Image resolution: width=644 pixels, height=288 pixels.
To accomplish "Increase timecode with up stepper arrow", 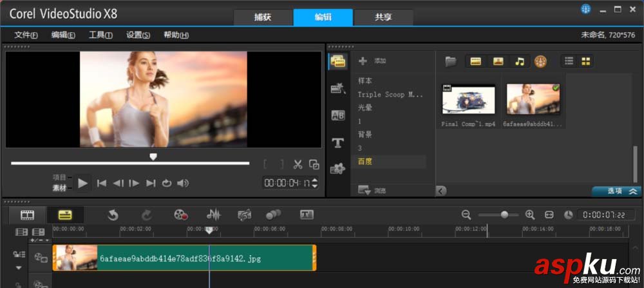I will coord(316,180).
